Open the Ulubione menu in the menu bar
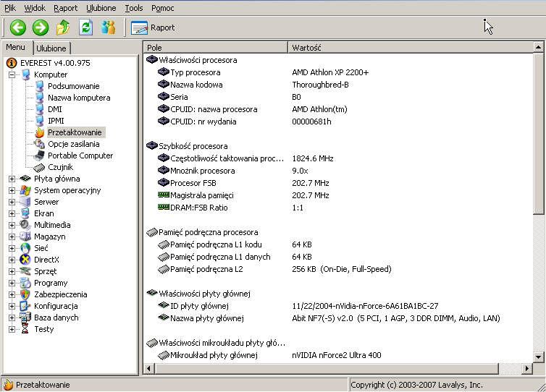This screenshot has width=546, height=392. pyautogui.click(x=101, y=8)
